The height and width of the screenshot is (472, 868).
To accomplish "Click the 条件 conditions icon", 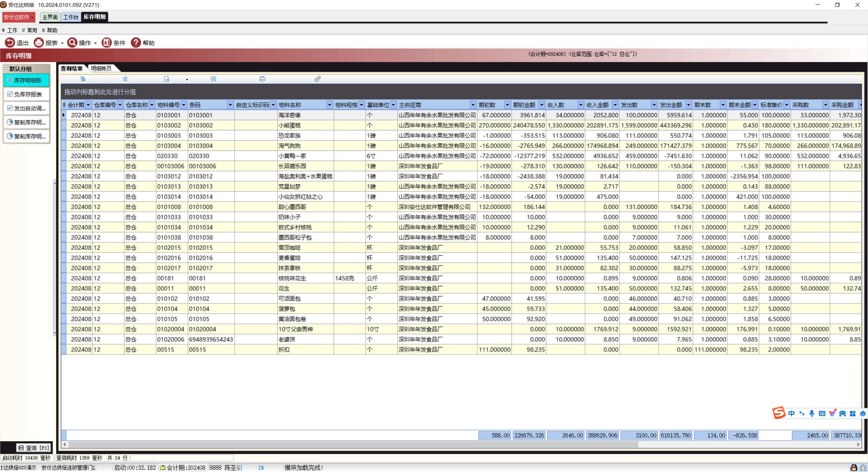I will [107, 43].
